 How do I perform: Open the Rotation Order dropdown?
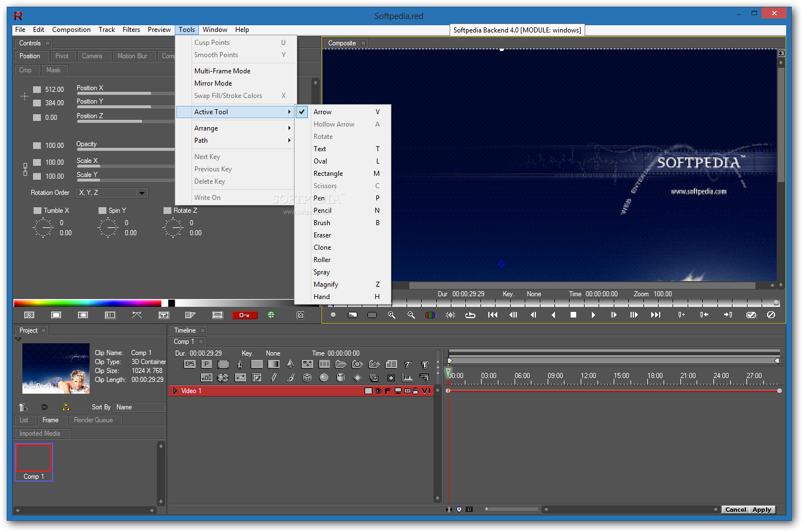pyautogui.click(x=113, y=193)
